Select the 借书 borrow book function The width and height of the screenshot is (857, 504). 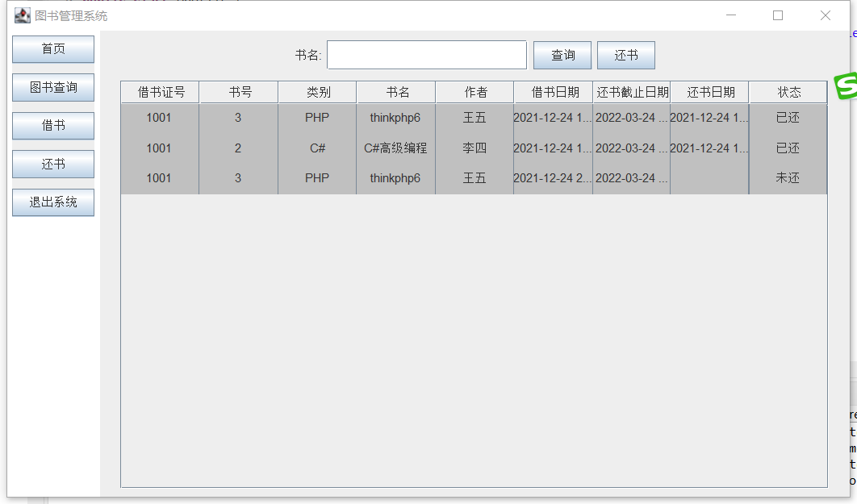click(52, 126)
